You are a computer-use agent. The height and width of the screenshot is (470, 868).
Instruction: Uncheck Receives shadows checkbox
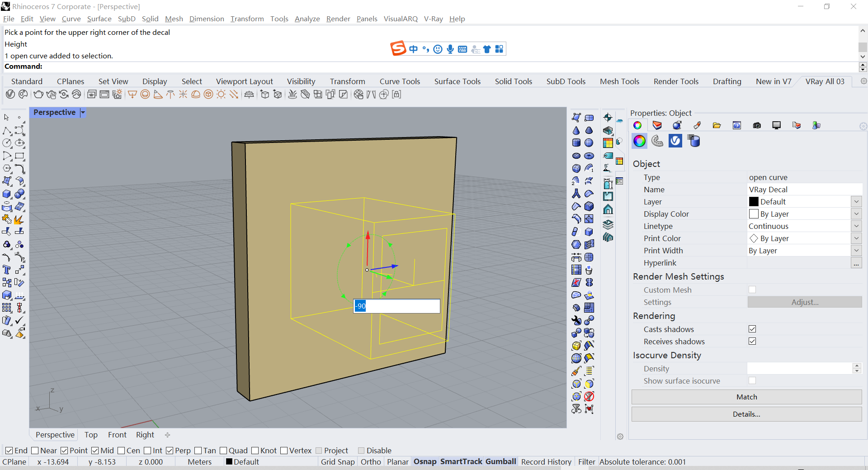(752, 341)
